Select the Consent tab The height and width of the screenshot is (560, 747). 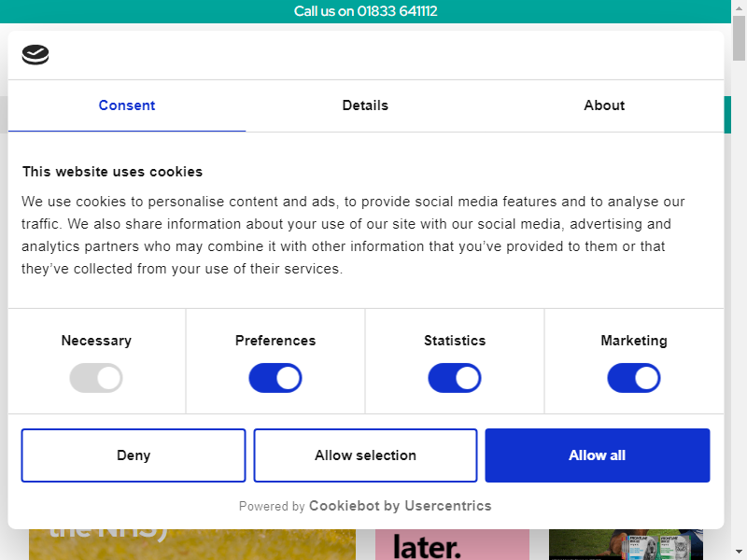(127, 105)
